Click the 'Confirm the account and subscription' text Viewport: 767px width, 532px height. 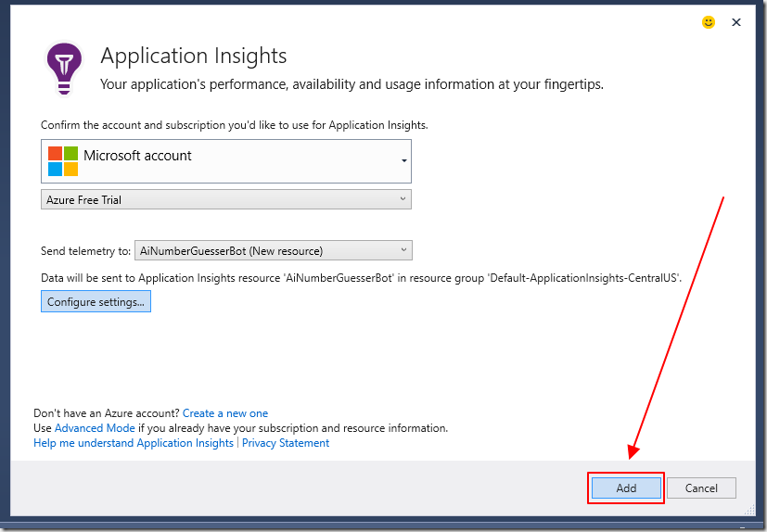pos(235,125)
